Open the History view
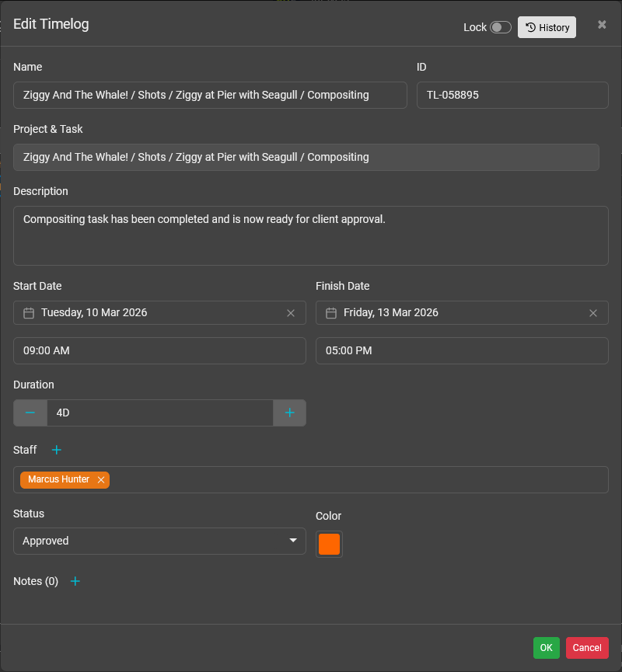 tap(547, 27)
